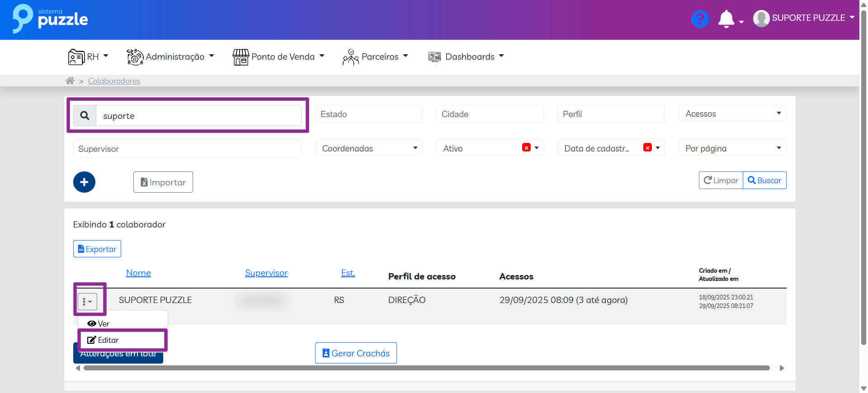This screenshot has width=868, height=393.
Task: Open the notifications bell
Action: pyautogui.click(x=726, y=19)
